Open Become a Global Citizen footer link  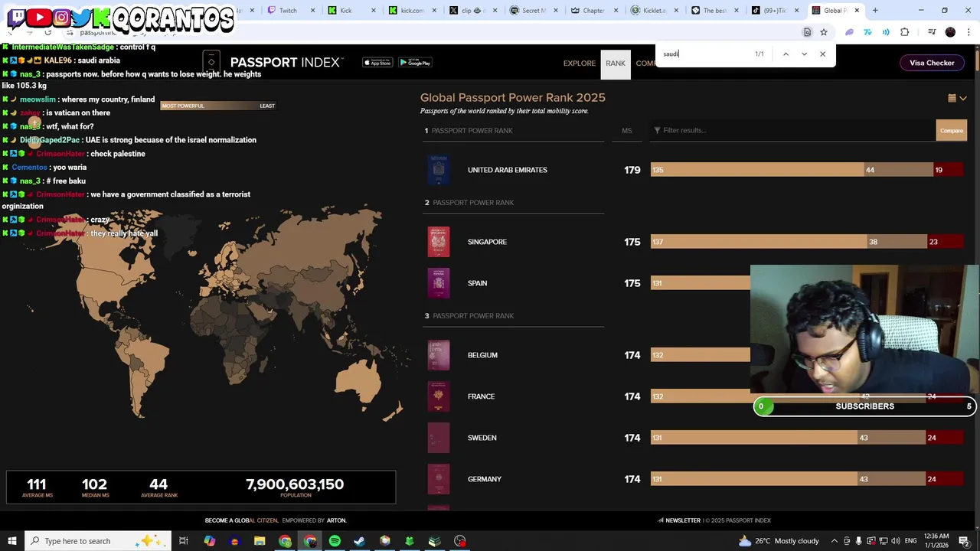(x=241, y=520)
